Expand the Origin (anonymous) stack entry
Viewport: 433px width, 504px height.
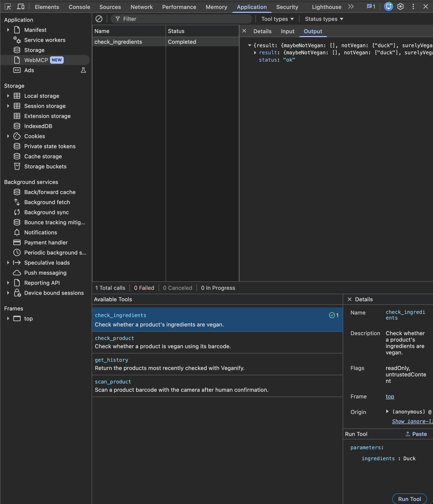point(387,412)
